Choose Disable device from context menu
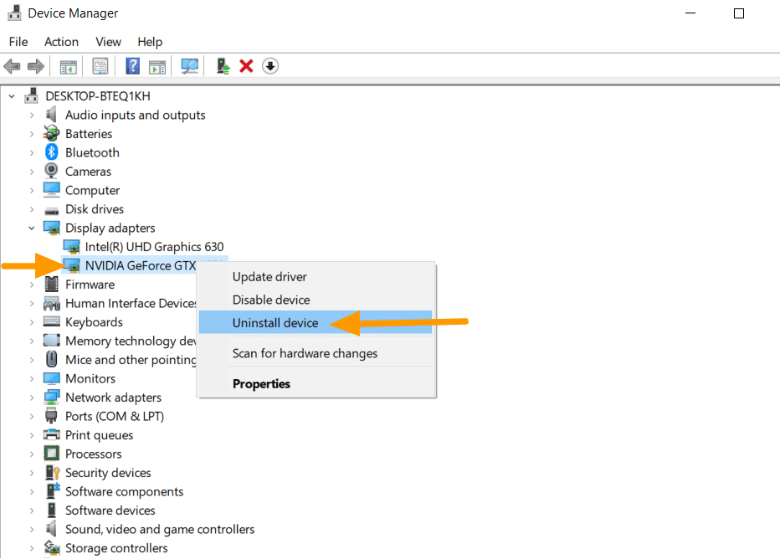 (317, 300)
